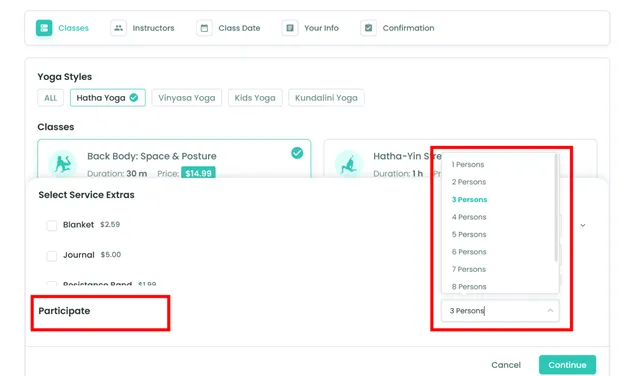
Task: Click the Confirmation checkmark icon
Action: tap(369, 28)
